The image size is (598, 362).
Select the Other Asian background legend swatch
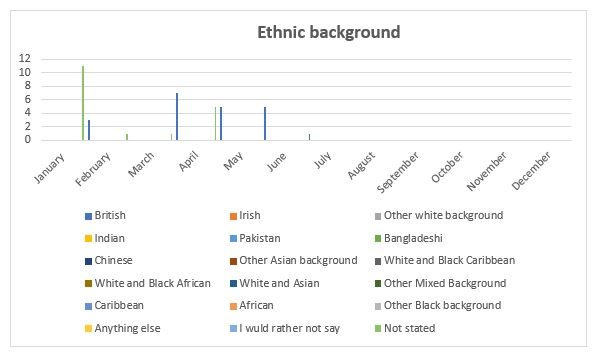pyautogui.click(x=233, y=261)
